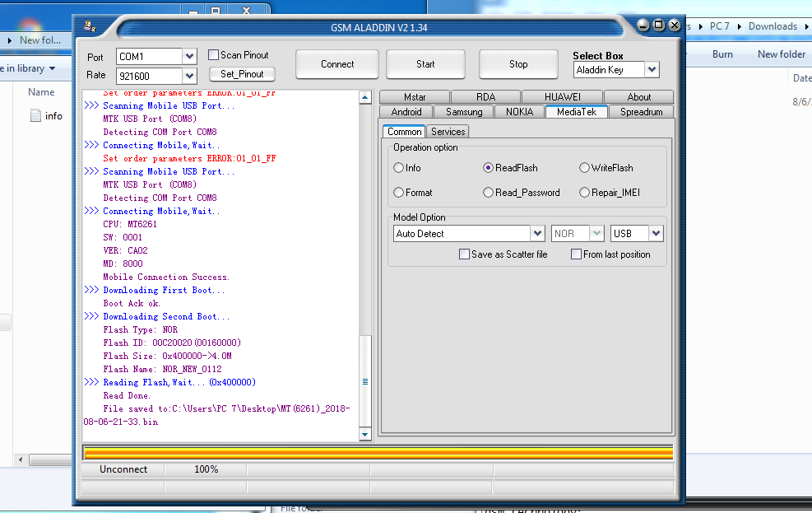Click the orange progress bar
This screenshot has width=812, height=513.
(x=378, y=453)
